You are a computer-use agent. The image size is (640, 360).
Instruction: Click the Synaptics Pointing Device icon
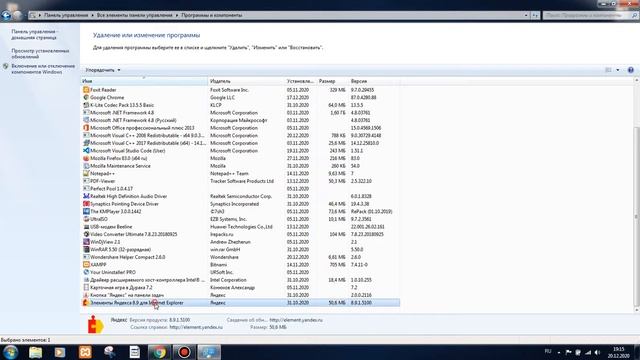(x=86, y=204)
